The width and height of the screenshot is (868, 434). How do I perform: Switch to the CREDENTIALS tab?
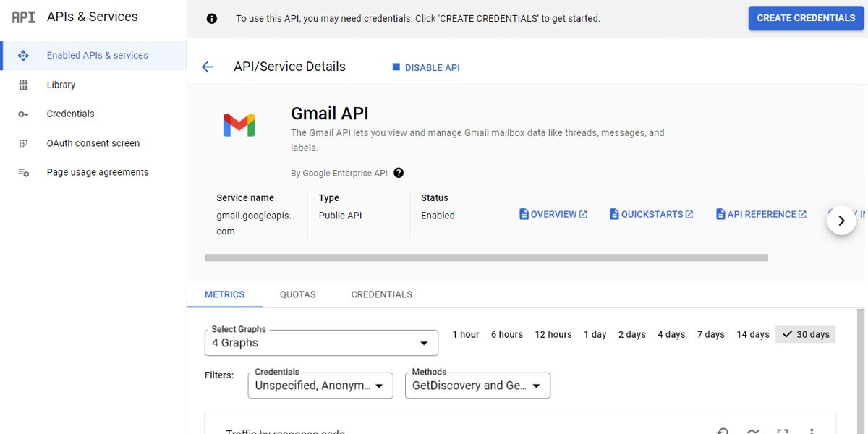click(381, 294)
